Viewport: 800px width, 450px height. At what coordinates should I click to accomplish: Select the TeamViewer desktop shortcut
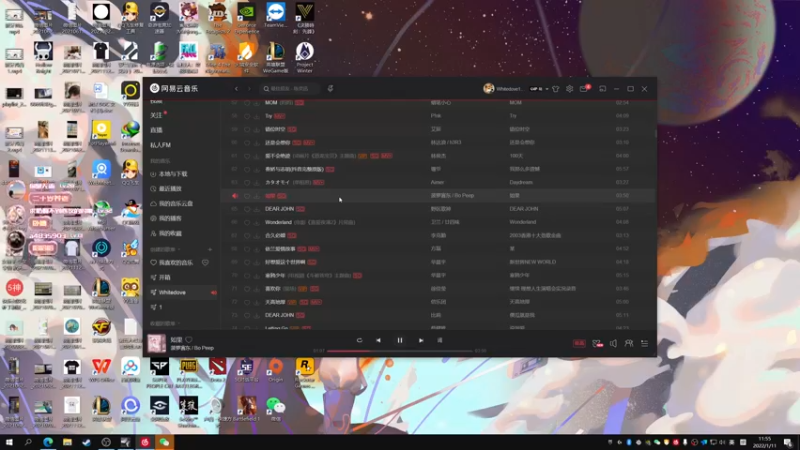(x=276, y=15)
